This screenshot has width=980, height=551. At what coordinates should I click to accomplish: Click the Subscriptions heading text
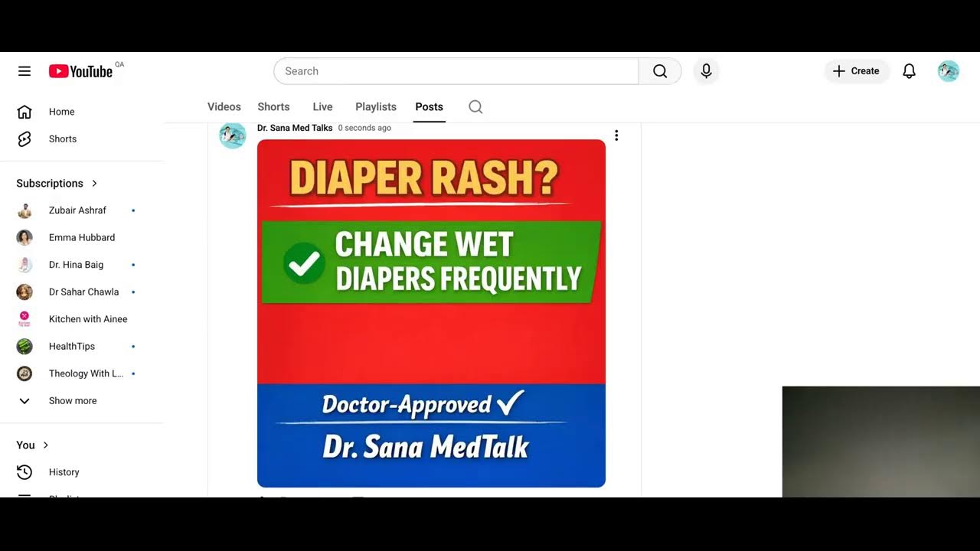(x=50, y=184)
